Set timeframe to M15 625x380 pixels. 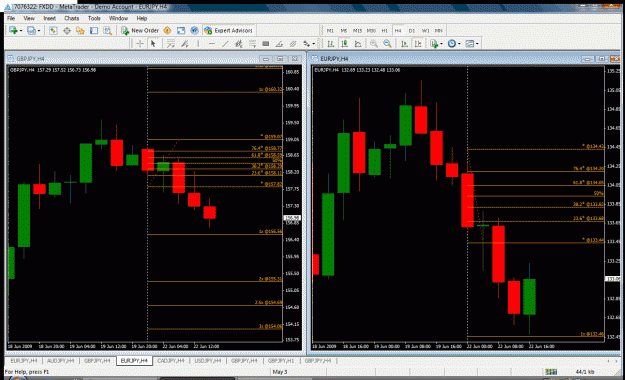click(x=357, y=31)
